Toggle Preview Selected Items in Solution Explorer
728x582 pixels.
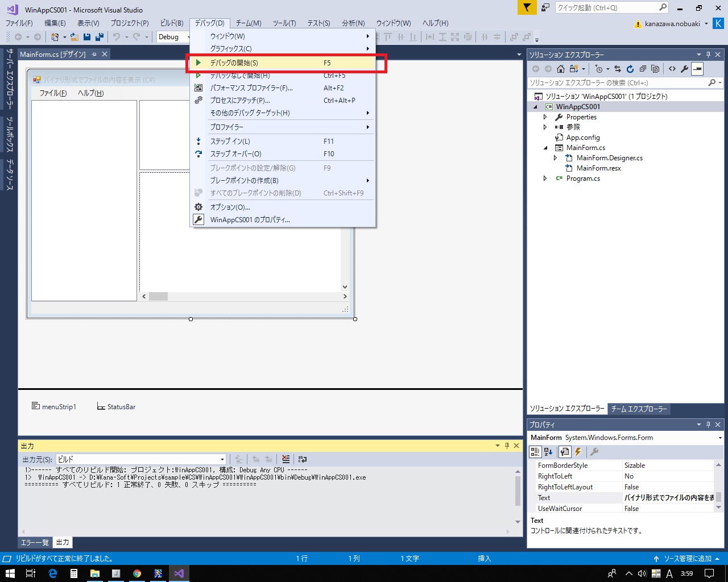[698, 69]
